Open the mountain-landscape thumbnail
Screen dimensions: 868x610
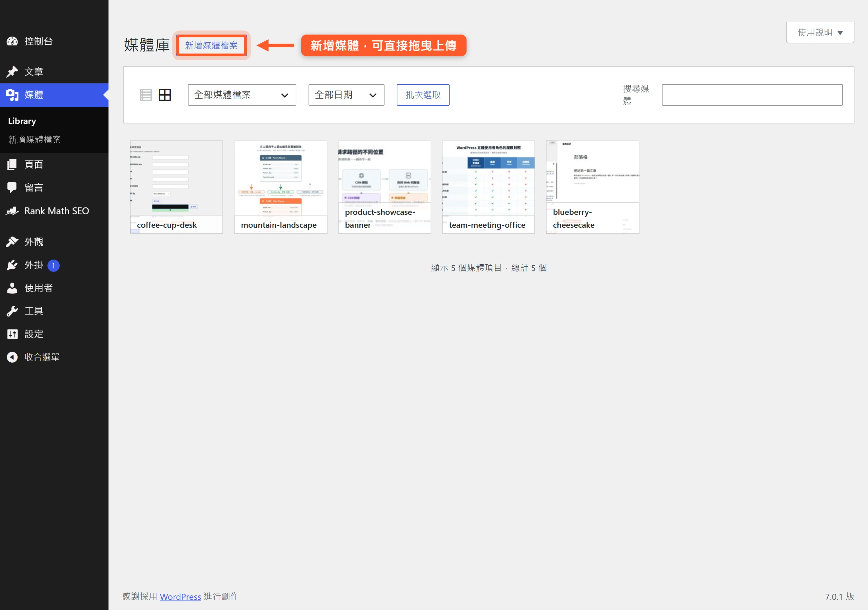(280, 187)
